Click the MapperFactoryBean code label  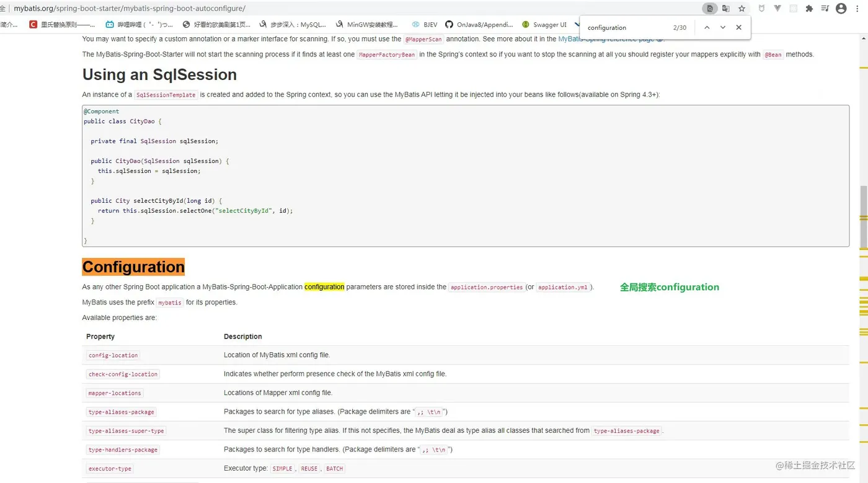coord(387,55)
